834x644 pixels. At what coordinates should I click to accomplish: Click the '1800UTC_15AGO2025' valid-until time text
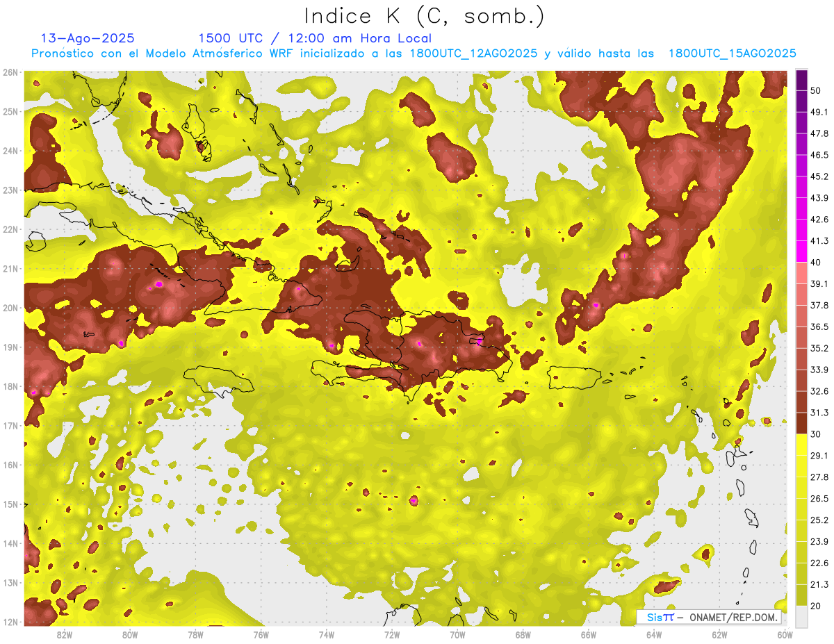(732, 53)
